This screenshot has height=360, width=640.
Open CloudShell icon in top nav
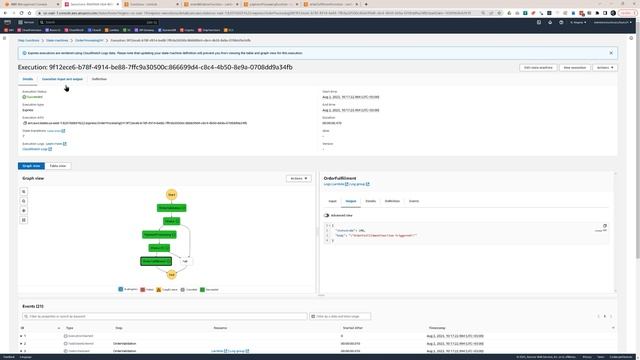click(x=539, y=22)
